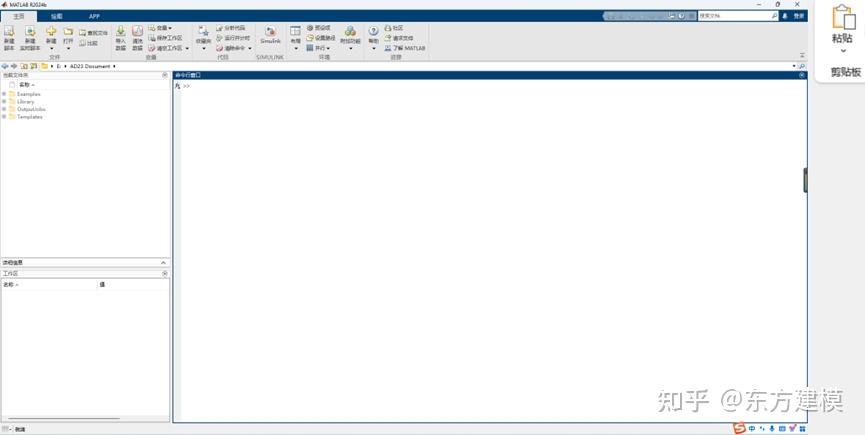This screenshot has width=865, height=435.
Task: Click the New Script icon
Action: [x=9, y=32]
